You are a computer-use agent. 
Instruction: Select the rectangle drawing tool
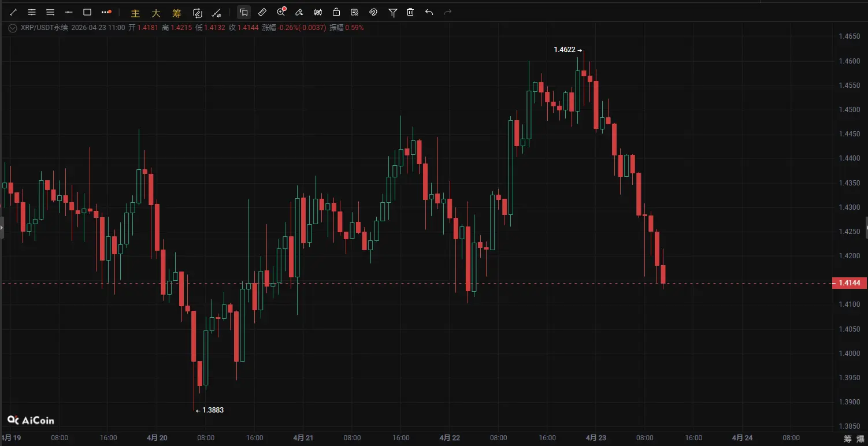87,12
